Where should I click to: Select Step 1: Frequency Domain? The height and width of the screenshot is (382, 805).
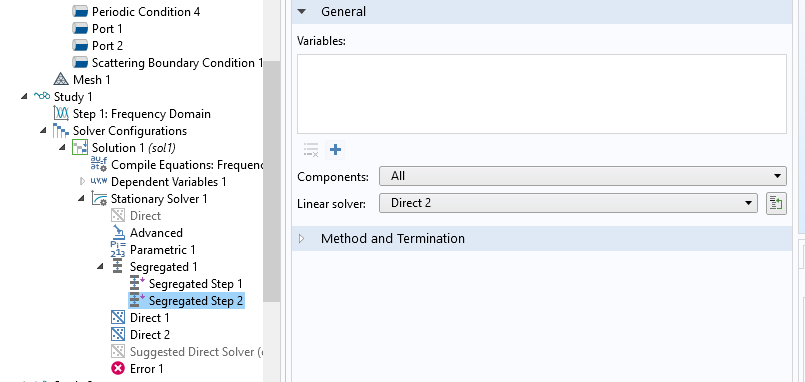(x=142, y=113)
